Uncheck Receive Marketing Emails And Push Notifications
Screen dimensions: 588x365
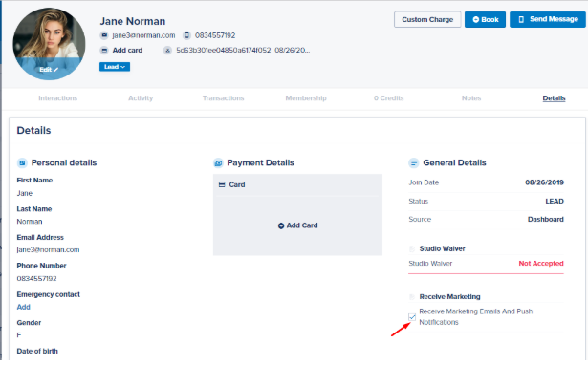(412, 317)
